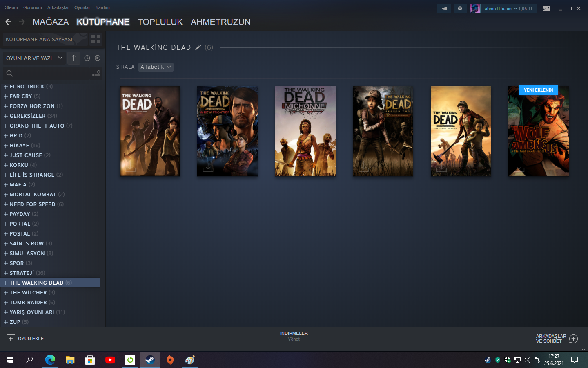Launch Microsoft Edge from taskbar
Viewport: 588px width, 368px height.
50,360
